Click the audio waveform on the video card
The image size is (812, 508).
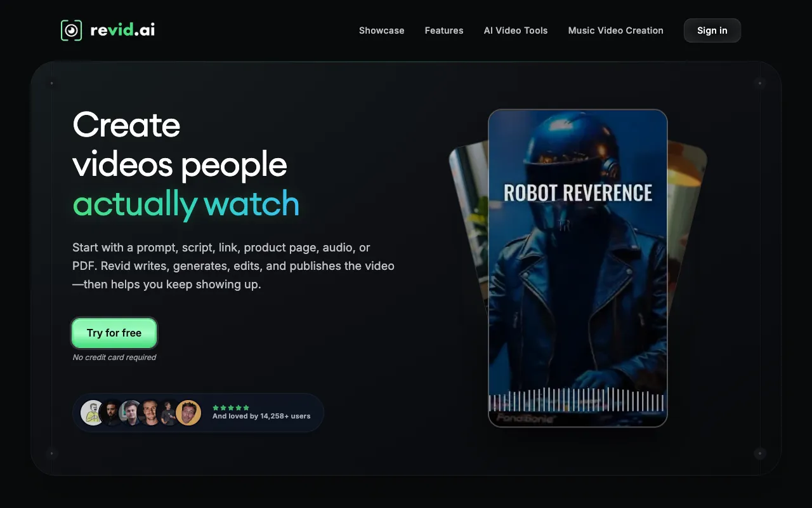pos(577,400)
